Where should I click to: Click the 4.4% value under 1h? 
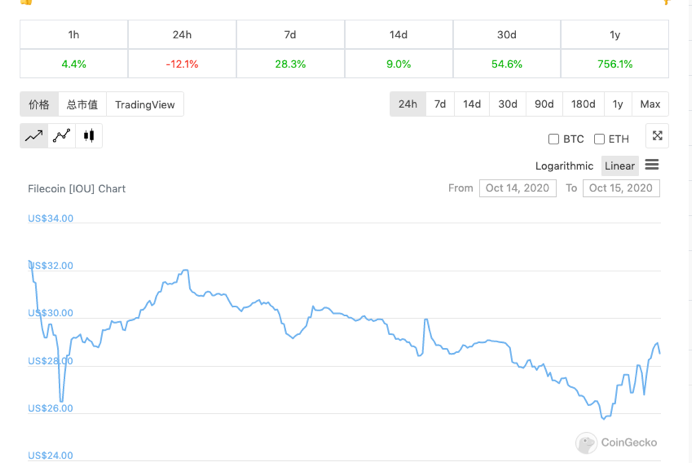point(74,64)
